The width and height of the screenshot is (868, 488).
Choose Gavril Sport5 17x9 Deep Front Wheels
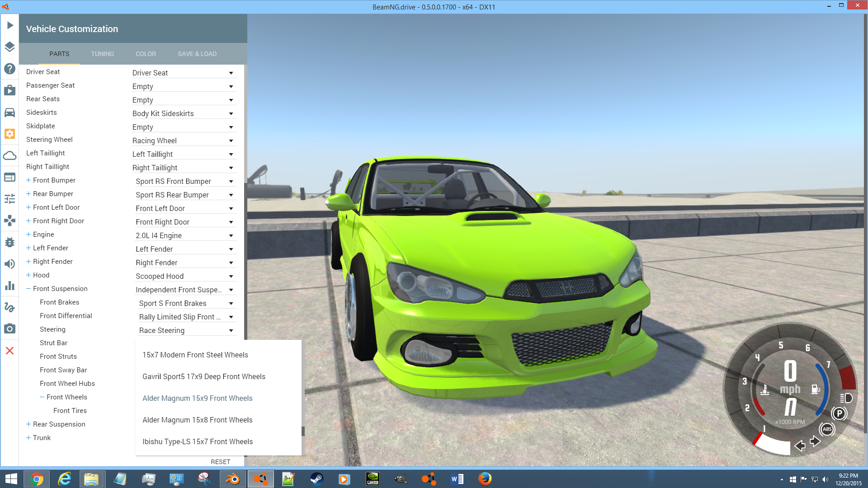pyautogui.click(x=218, y=376)
